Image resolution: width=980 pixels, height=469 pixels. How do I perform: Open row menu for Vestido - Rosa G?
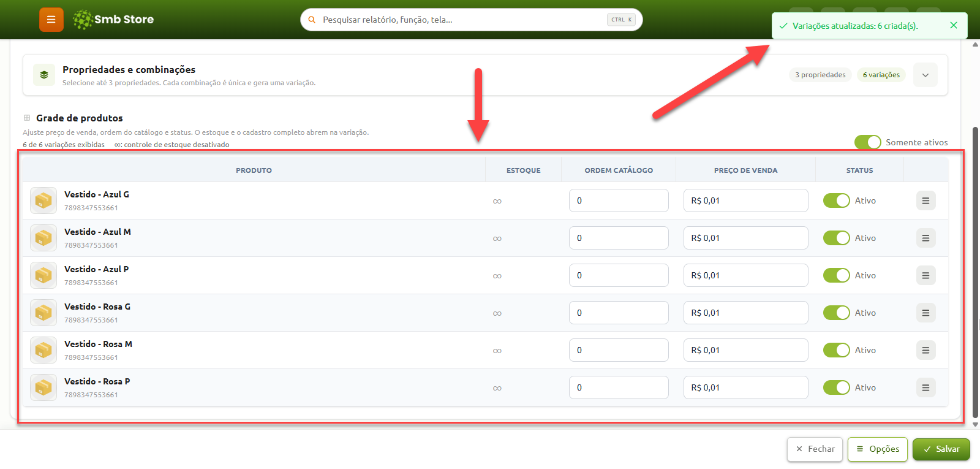(x=925, y=313)
